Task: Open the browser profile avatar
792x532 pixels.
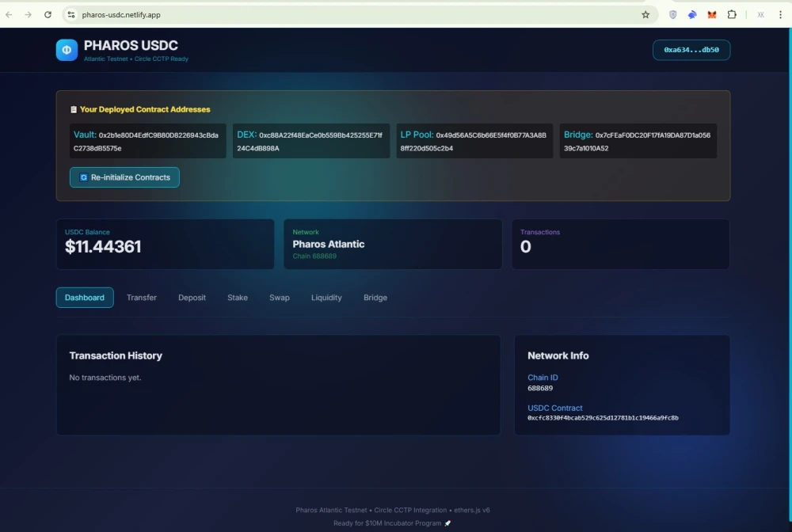Action: pyautogui.click(x=760, y=15)
